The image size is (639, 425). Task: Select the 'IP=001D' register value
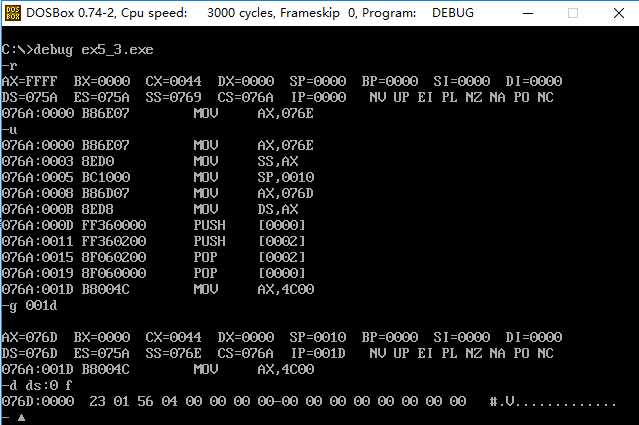click(318, 353)
